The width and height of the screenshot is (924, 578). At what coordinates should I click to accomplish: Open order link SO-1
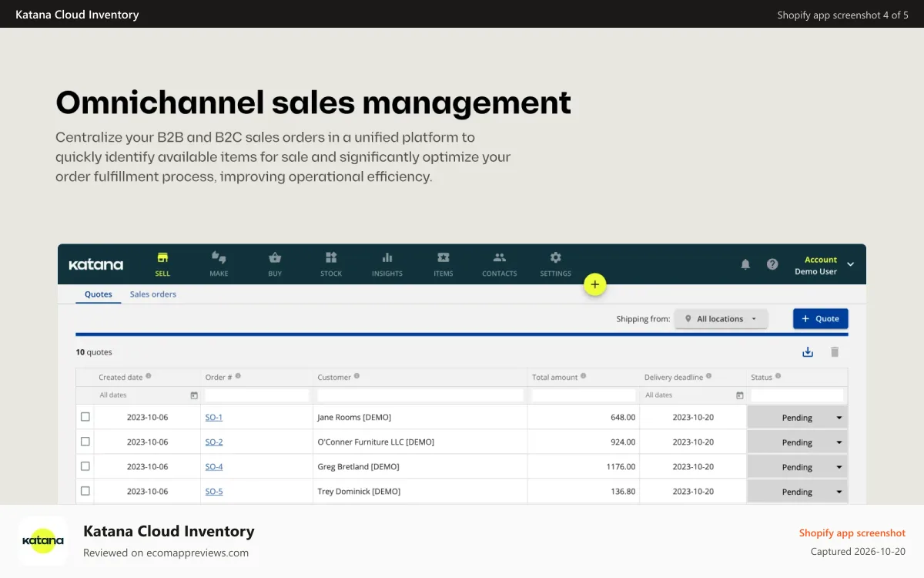(x=214, y=417)
